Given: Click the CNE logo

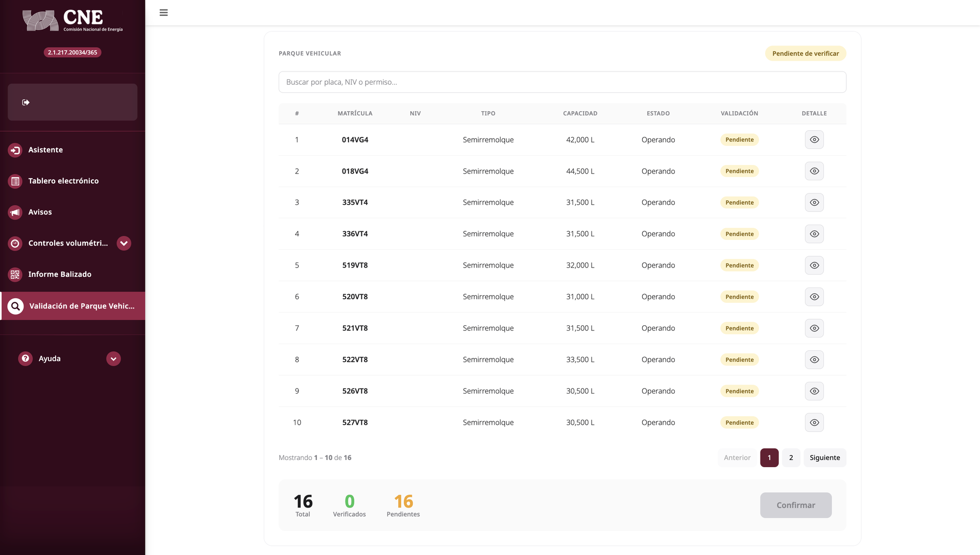Looking at the screenshot, I should pyautogui.click(x=72, y=20).
